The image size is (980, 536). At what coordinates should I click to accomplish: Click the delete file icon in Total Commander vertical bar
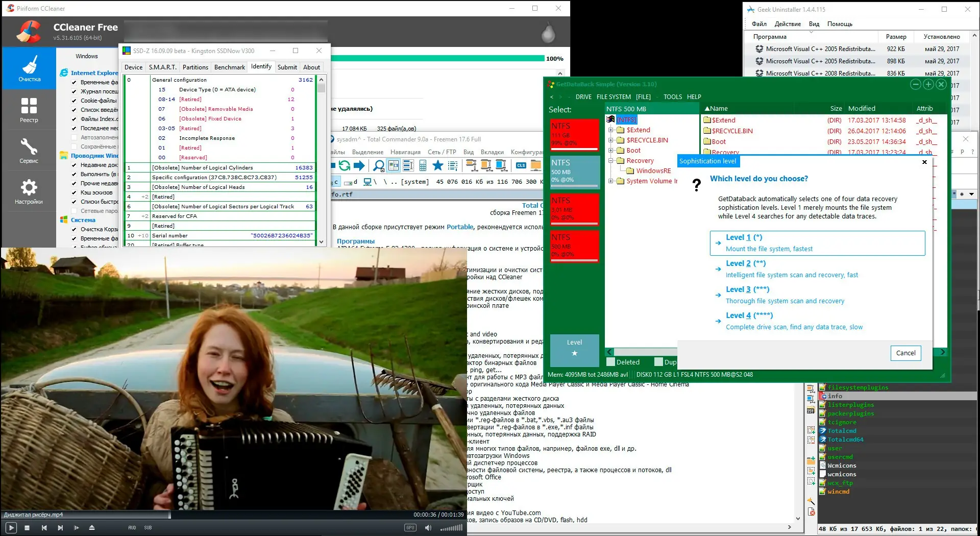(x=811, y=511)
